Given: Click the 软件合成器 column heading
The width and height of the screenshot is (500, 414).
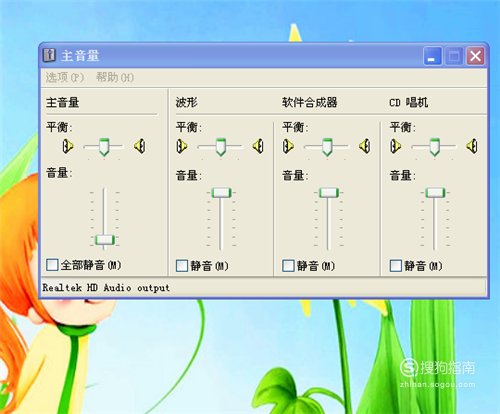Looking at the screenshot, I should click(x=310, y=102).
